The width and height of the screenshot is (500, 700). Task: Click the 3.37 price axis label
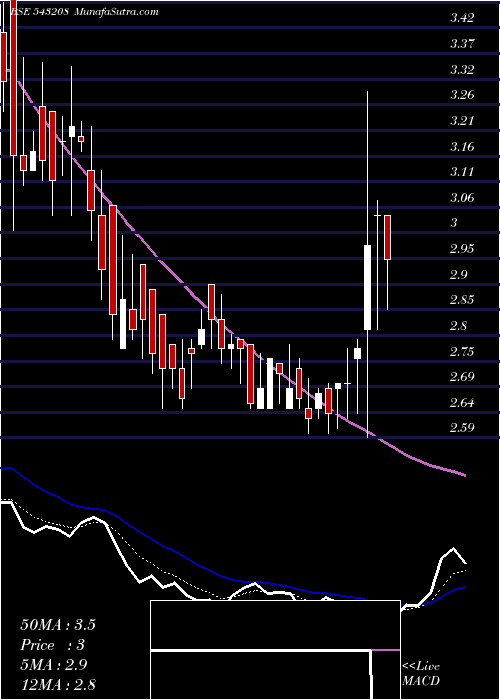(462, 44)
